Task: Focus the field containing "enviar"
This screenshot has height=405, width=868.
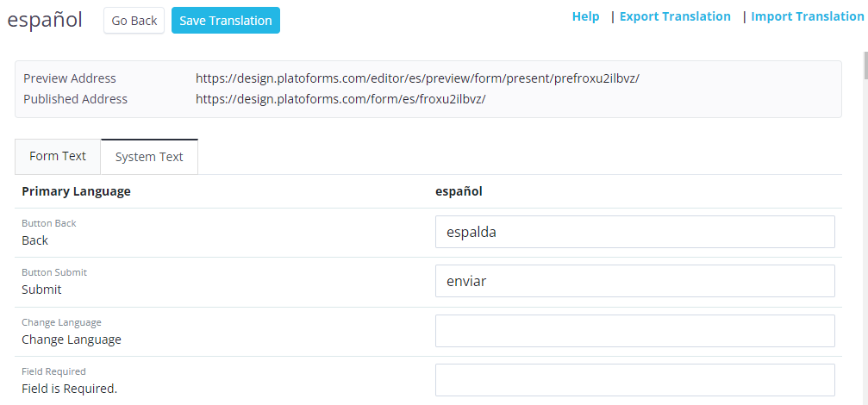Action: [634, 281]
